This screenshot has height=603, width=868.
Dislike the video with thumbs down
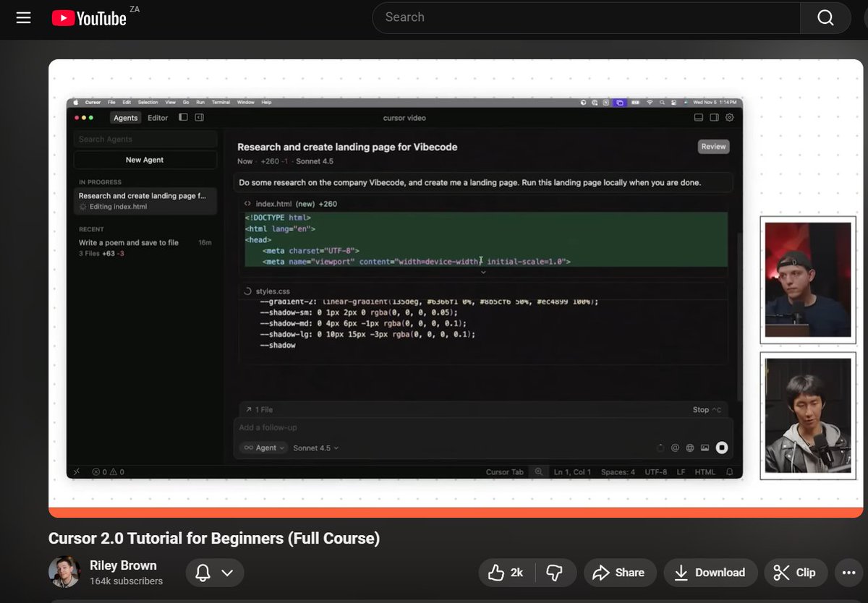point(555,573)
